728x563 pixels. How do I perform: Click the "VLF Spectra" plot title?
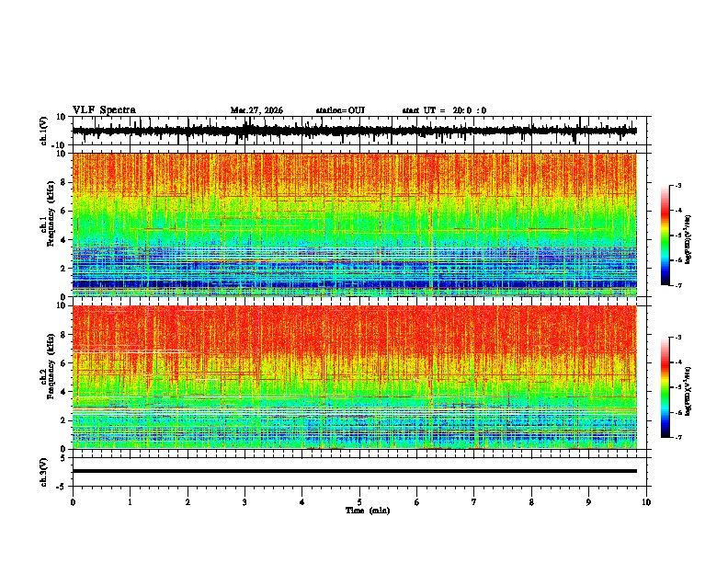tap(104, 110)
